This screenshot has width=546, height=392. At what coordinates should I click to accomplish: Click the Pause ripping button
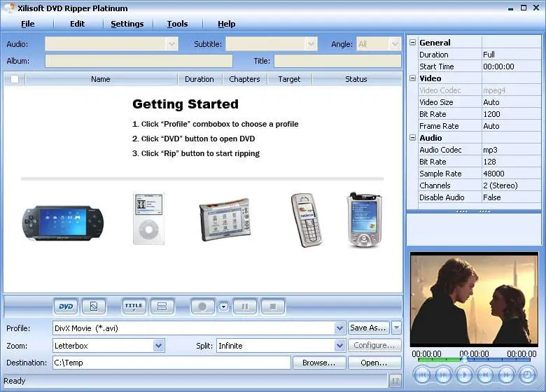pyautogui.click(x=245, y=307)
